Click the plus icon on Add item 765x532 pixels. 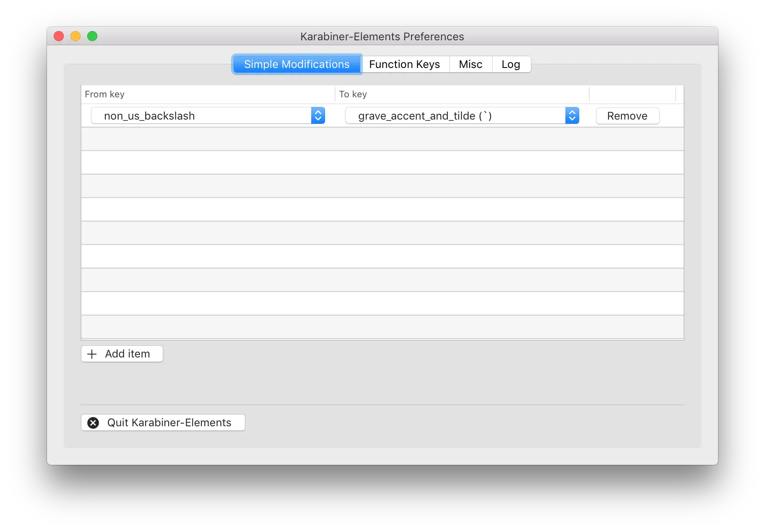91,354
